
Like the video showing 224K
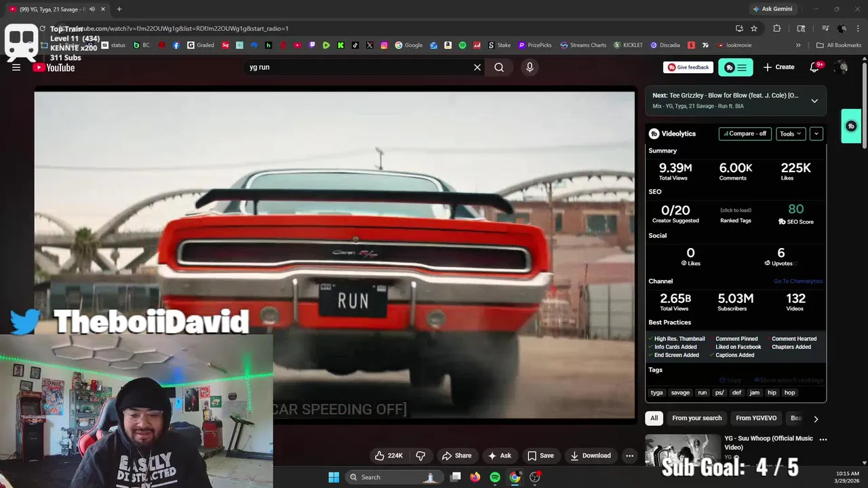(x=389, y=455)
